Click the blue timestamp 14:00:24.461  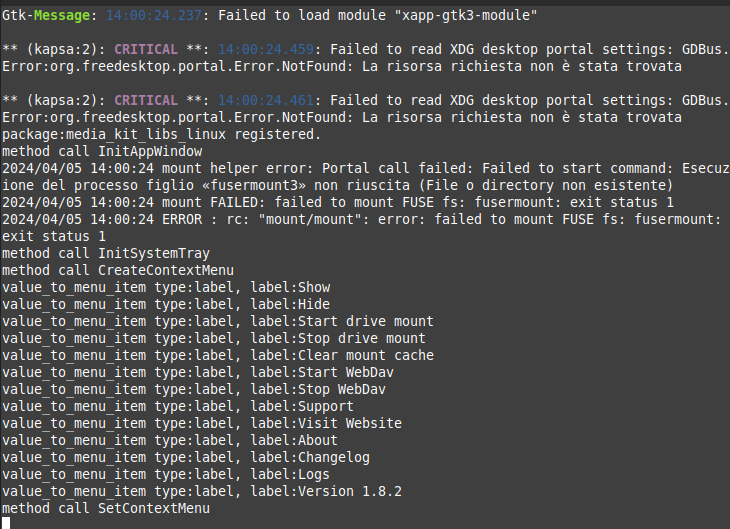266,100
